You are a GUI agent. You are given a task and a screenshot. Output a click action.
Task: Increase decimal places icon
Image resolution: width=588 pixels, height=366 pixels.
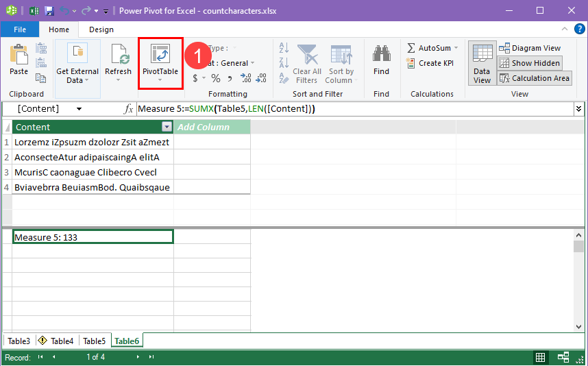click(246, 78)
